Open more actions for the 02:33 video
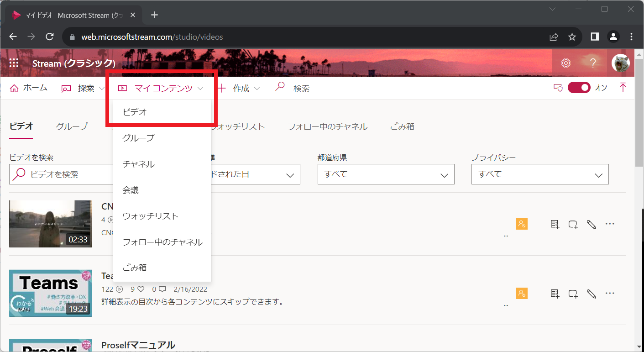The height and width of the screenshot is (352, 644). pos(610,224)
